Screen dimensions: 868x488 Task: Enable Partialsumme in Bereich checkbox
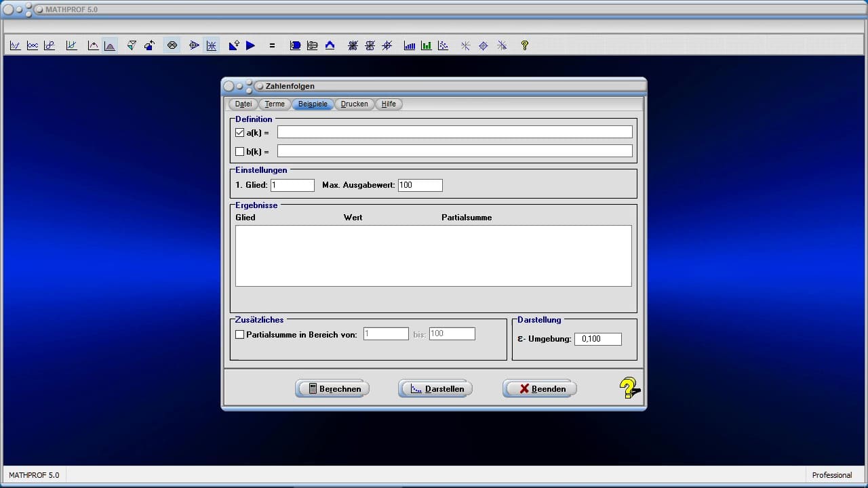(239, 334)
